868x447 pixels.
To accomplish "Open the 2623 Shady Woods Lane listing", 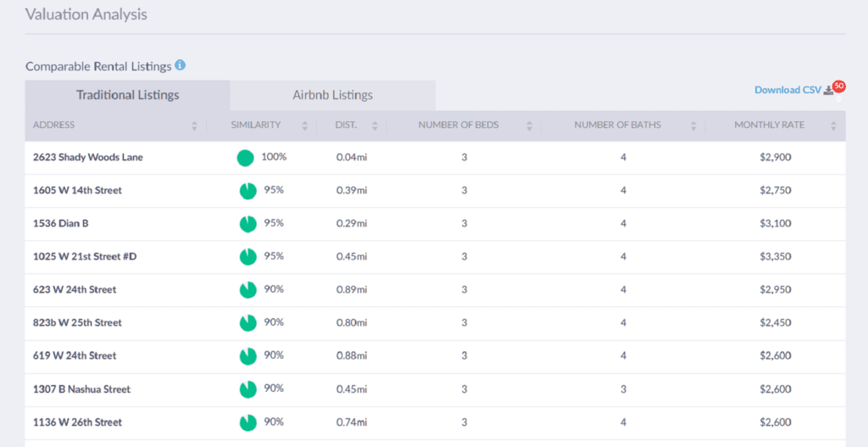I will (88, 158).
